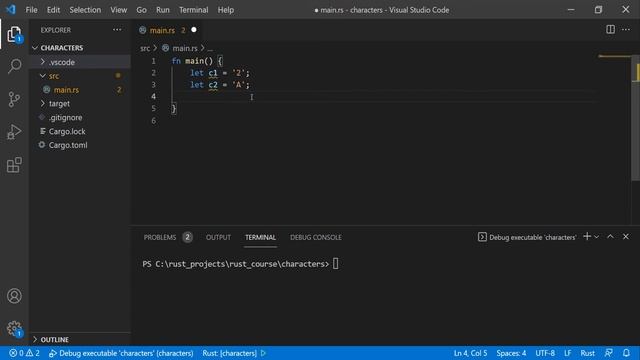Open the Edit menu
Image resolution: width=640 pixels, height=360 pixels.
pyautogui.click(x=53, y=10)
